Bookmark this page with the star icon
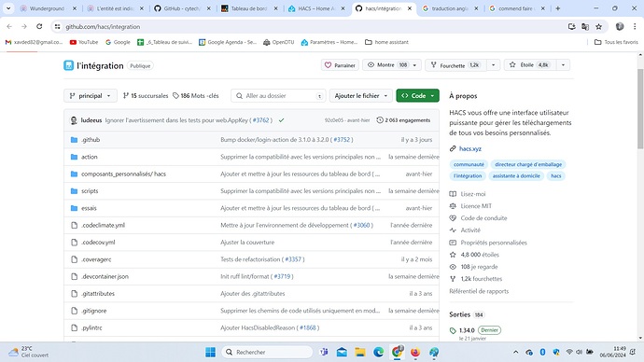 [x=598, y=27]
